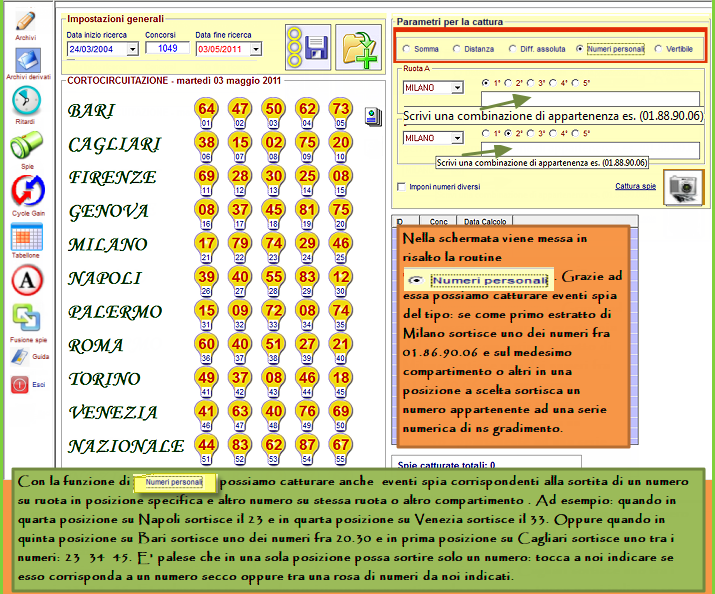The image size is (715, 594).
Task: Open the Tabellone grid icon
Action: click(26, 237)
